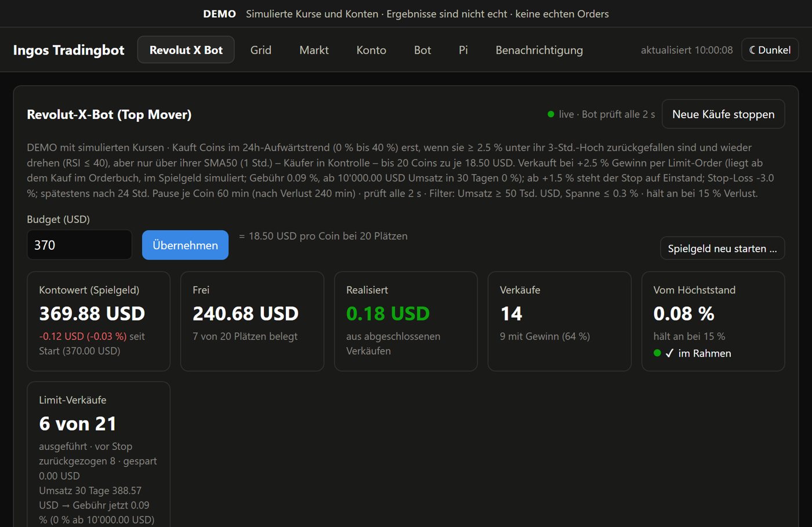Click the Übernehmen button
Viewport: 812px width, 527px height.
tap(185, 245)
